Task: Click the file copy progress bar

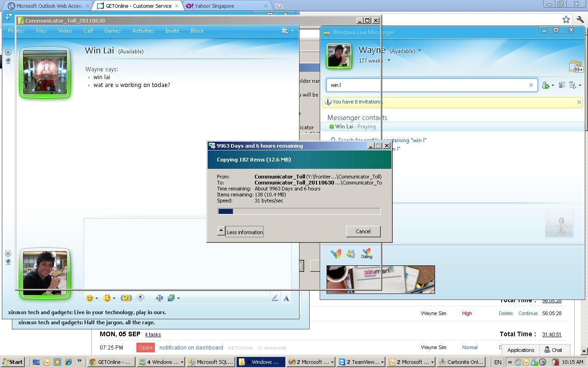Action: coord(299,212)
